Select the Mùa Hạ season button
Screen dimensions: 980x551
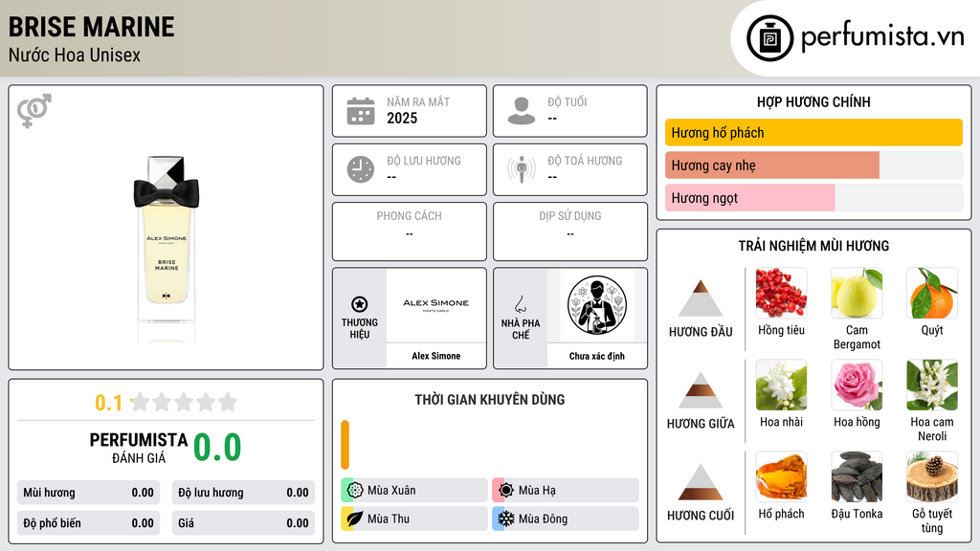tap(566, 491)
